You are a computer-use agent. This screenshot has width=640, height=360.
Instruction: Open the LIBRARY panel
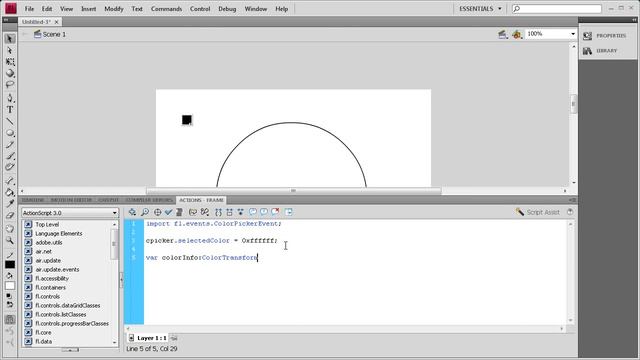(600, 51)
